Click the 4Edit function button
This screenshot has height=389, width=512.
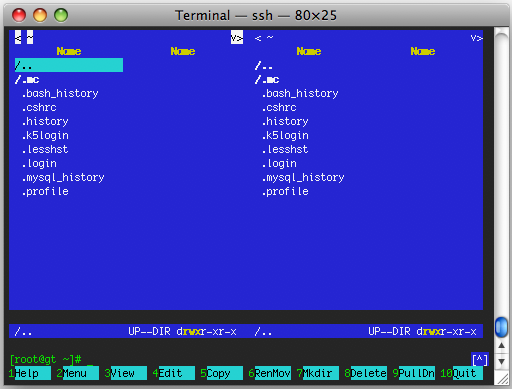pyautogui.click(x=174, y=373)
